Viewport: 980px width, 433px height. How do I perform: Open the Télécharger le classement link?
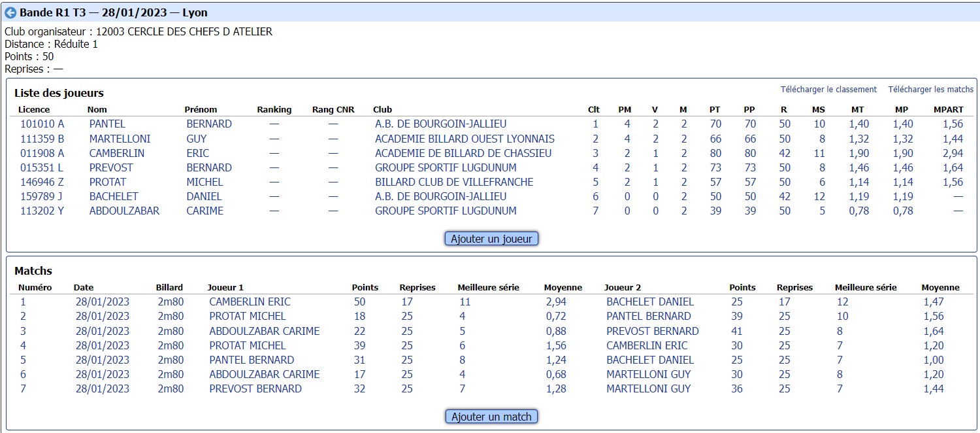tap(828, 90)
